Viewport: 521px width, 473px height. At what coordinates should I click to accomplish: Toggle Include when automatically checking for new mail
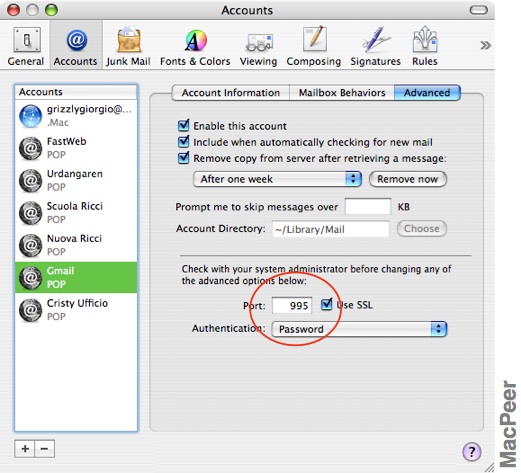[x=183, y=142]
